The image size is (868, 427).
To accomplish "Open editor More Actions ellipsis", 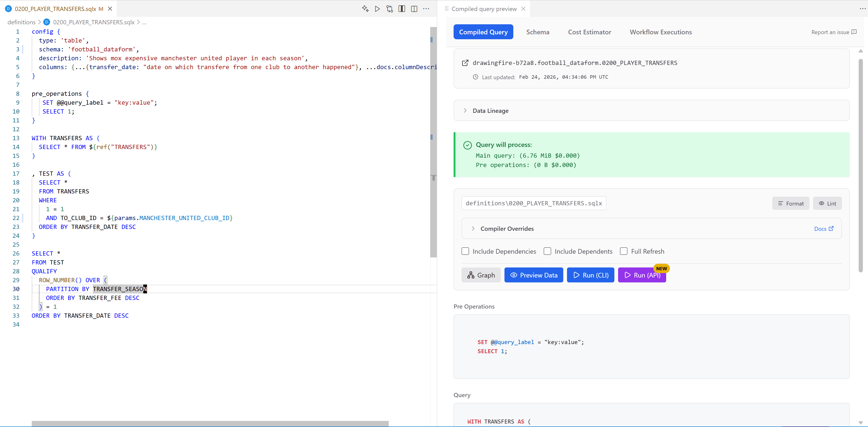I will coord(426,9).
